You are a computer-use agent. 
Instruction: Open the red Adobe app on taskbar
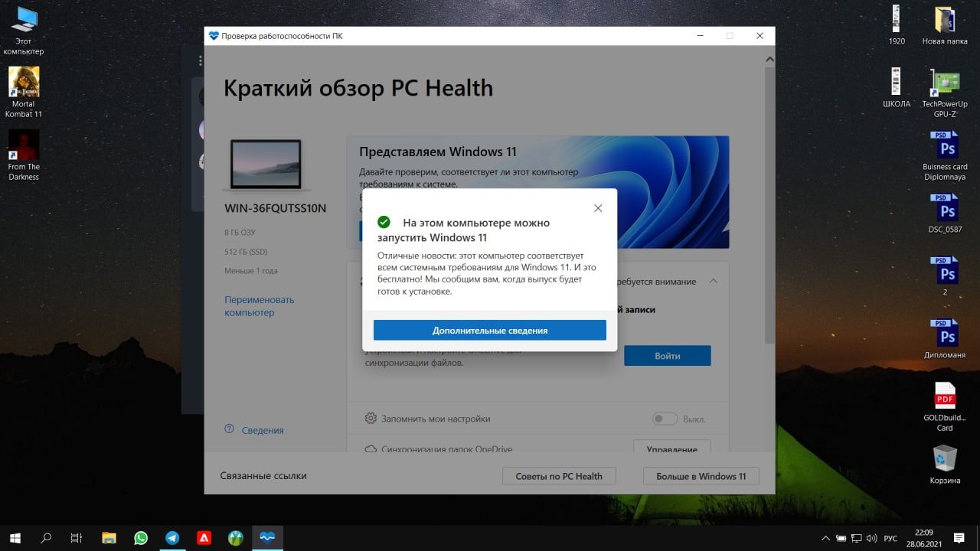(204, 538)
